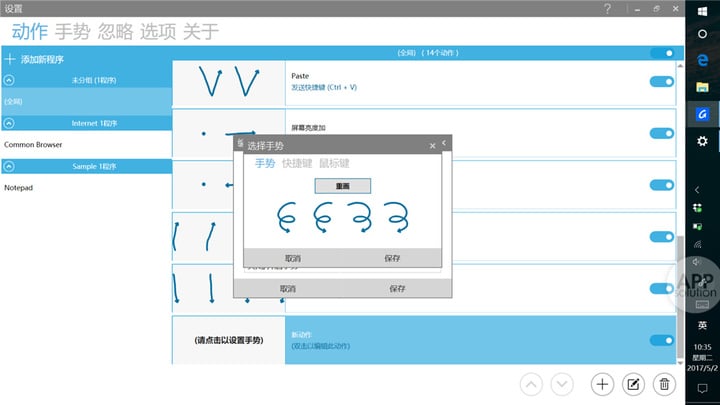Viewport: 720px width, 405px height.
Task: Click the add action plus icon
Action: [x=602, y=384]
